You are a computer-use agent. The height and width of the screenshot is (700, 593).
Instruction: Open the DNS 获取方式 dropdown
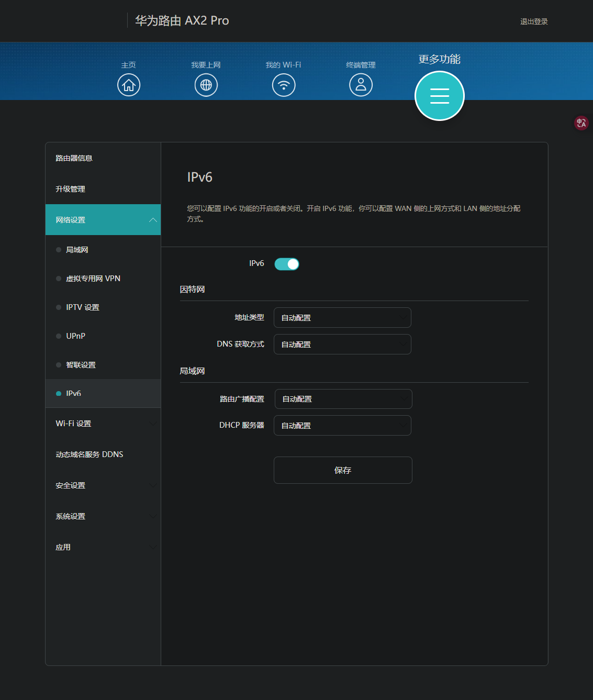point(342,345)
